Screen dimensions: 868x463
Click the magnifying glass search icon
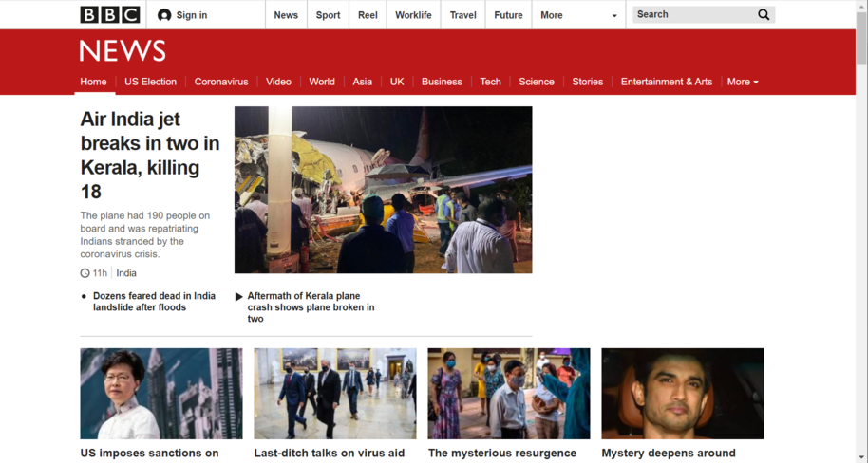(x=764, y=15)
